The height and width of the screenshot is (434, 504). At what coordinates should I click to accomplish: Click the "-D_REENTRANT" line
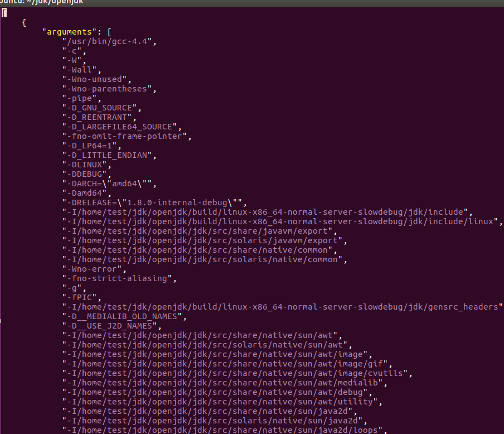click(99, 118)
